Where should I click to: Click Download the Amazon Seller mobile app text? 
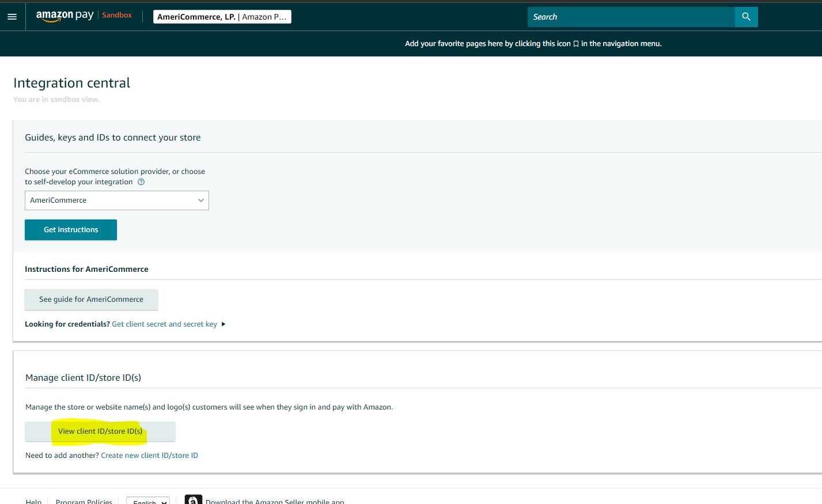(275, 501)
